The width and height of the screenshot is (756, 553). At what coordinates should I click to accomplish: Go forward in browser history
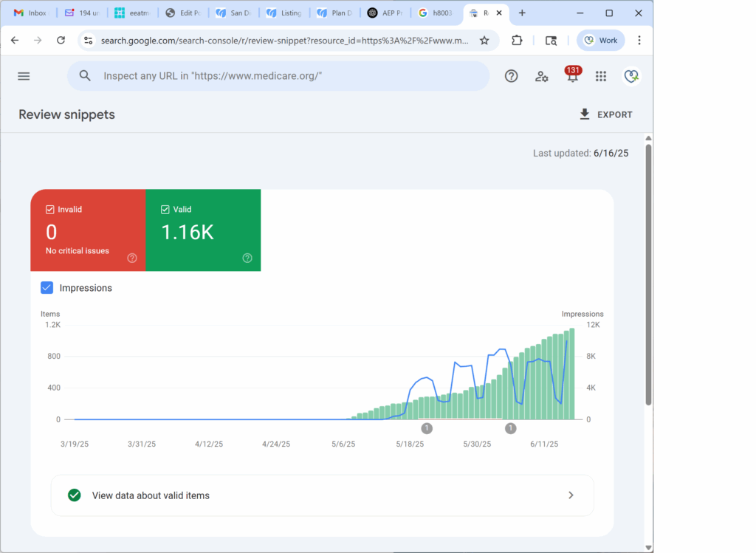pos(38,41)
